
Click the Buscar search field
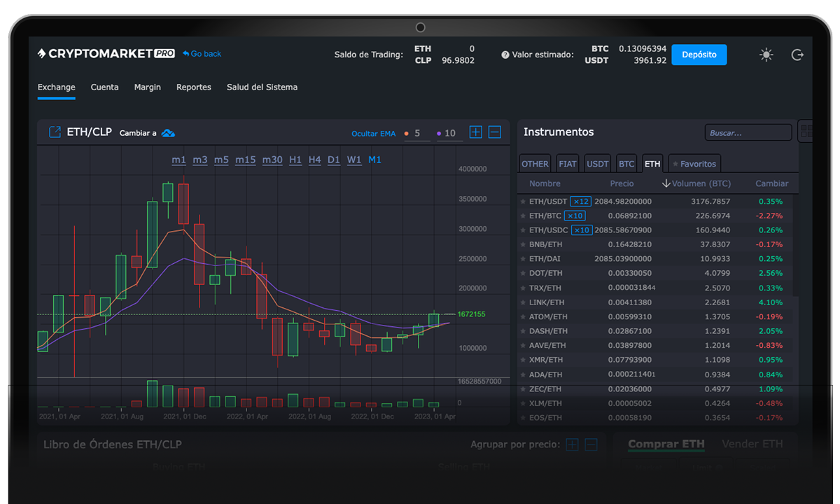pyautogui.click(x=748, y=132)
